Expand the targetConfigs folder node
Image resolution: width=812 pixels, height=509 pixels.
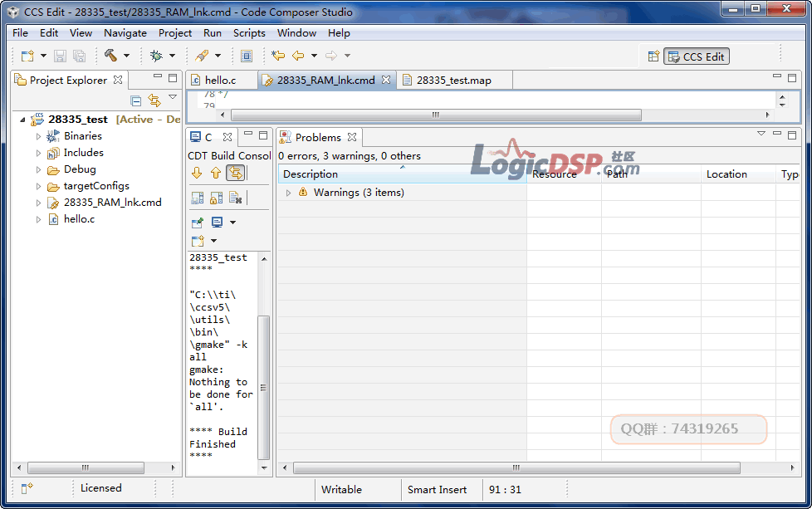38,186
